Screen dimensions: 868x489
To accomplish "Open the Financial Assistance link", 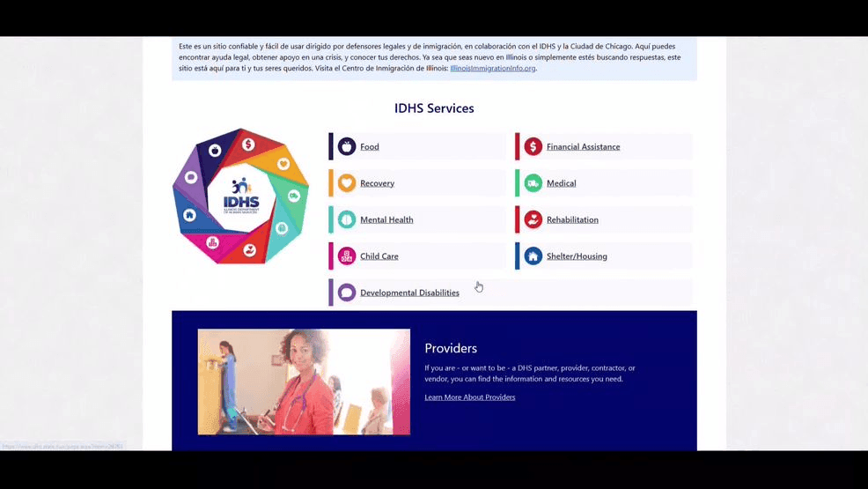I will pos(583,147).
